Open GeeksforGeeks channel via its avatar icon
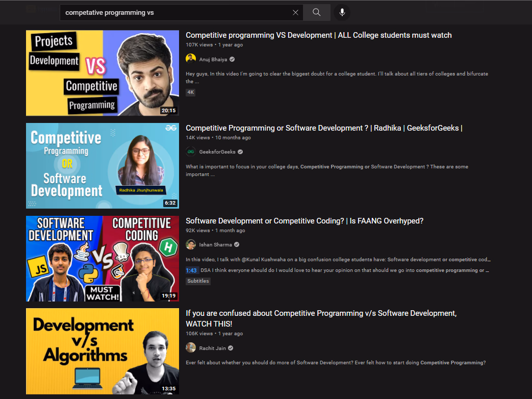This screenshot has height=399, width=532. pos(191,152)
